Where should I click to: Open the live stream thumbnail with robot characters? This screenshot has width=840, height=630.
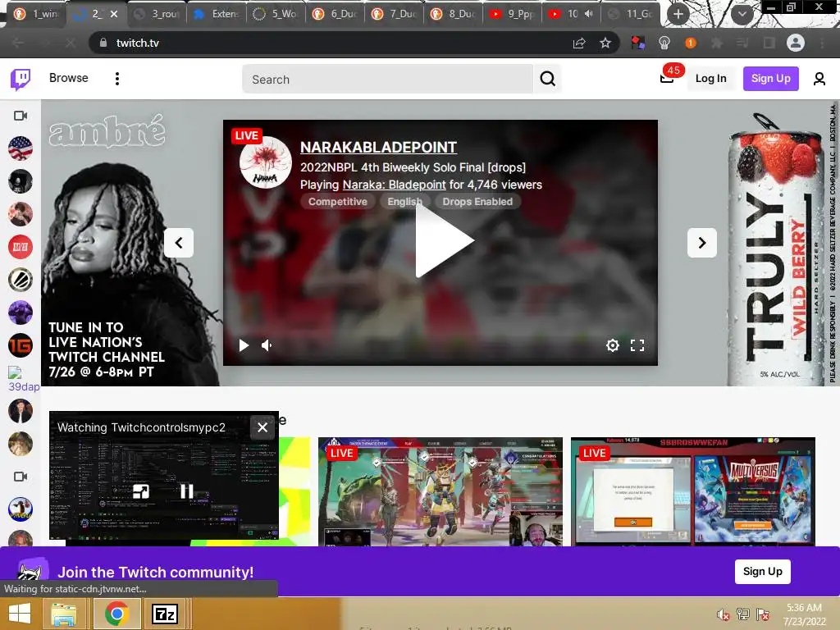(x=441, y=492)
